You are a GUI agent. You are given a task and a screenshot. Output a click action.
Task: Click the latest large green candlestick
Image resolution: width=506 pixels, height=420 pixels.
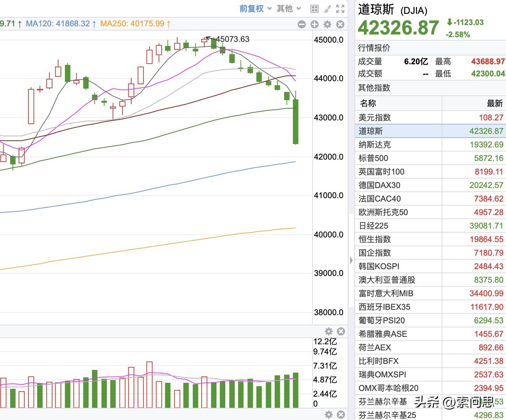(x=295, y=121)
